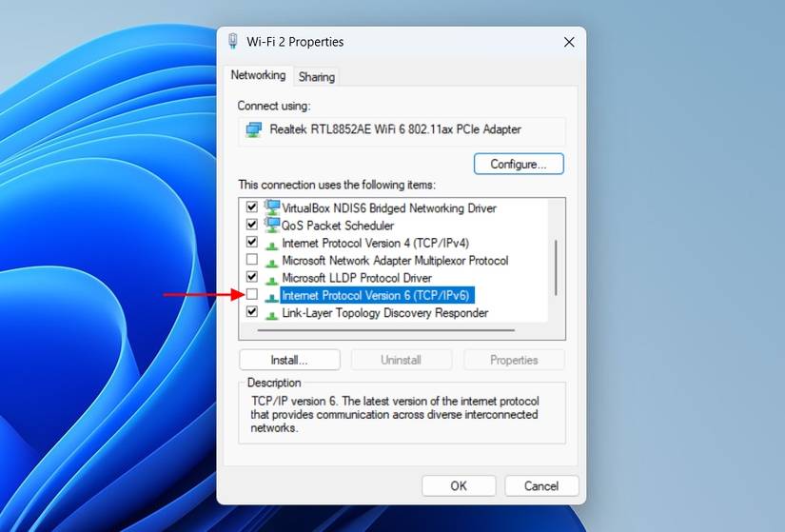The height and width of the screenshot is (532, 785).
Task: Click the Internet Protocol Version 4 protocol icon
Action: click(272, 245)
